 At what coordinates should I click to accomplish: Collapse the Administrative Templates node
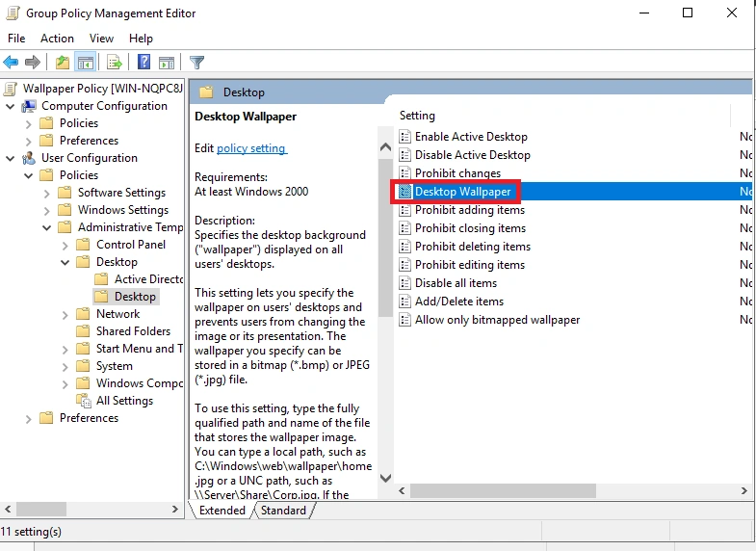click(47, 227)
